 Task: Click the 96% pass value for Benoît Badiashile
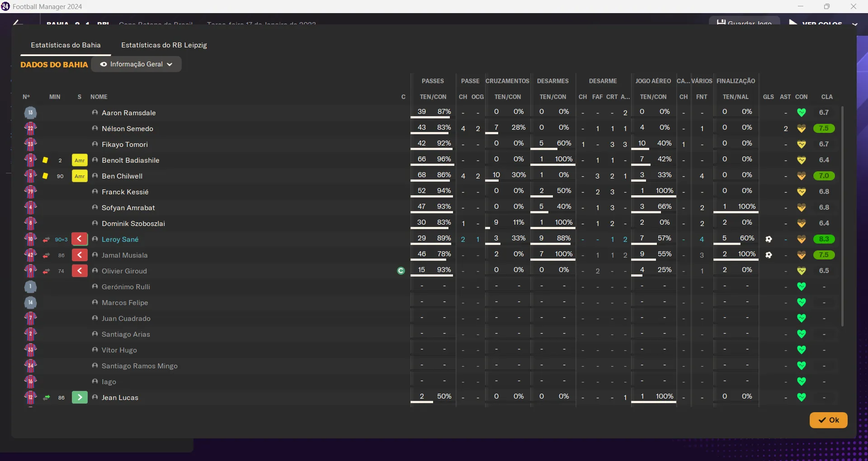pyautogui.click(x=444, y=159)
